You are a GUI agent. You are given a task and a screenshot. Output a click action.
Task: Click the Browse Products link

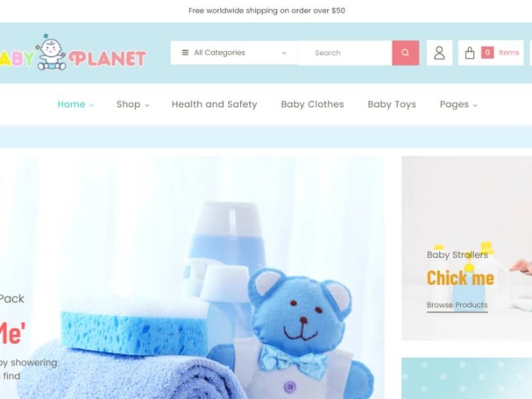coord(457,305)
